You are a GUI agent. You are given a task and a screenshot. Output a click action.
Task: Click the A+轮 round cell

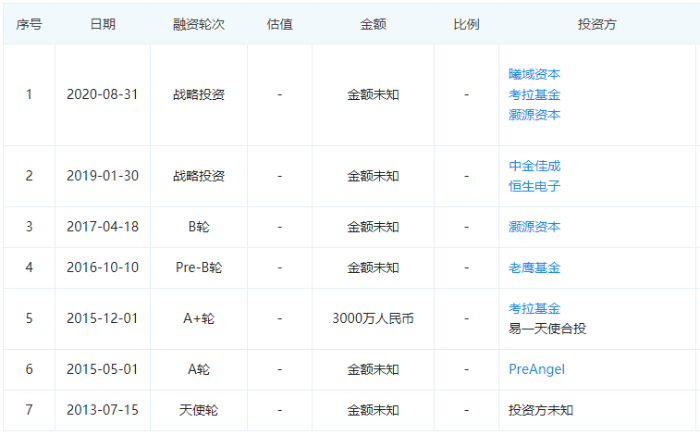pyautogui.click(x=199, y=318)
